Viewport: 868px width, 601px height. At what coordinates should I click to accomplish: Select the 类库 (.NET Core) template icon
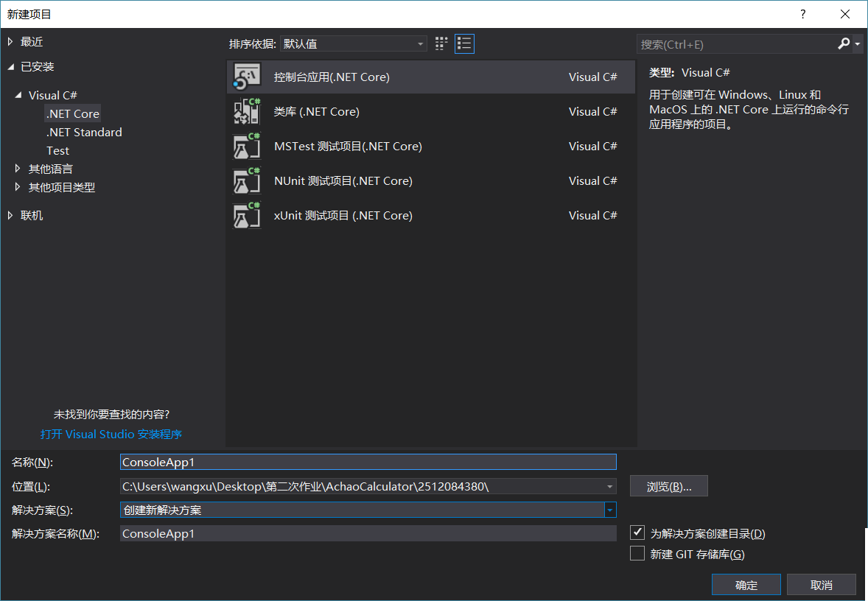247,111
